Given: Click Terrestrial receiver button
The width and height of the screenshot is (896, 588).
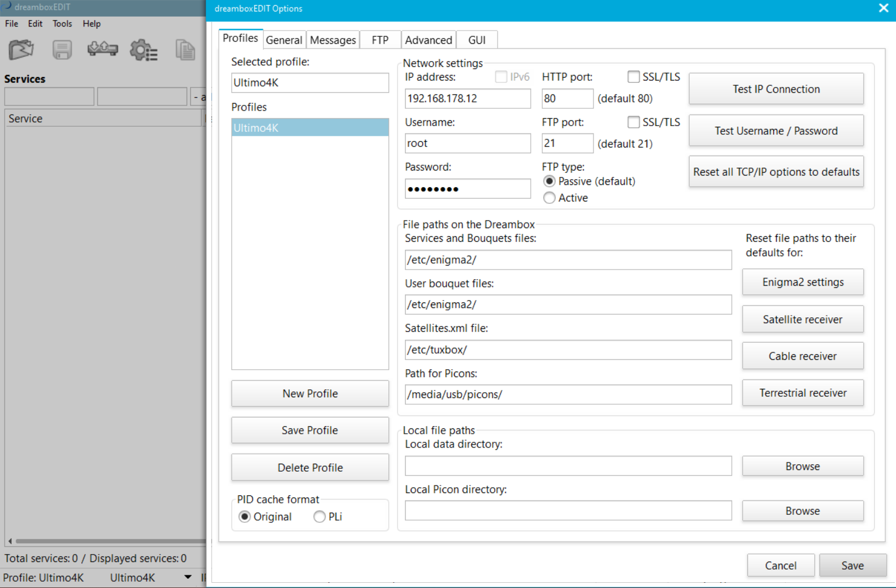Looking at the screenshot, I should click(x=803, y=393).
